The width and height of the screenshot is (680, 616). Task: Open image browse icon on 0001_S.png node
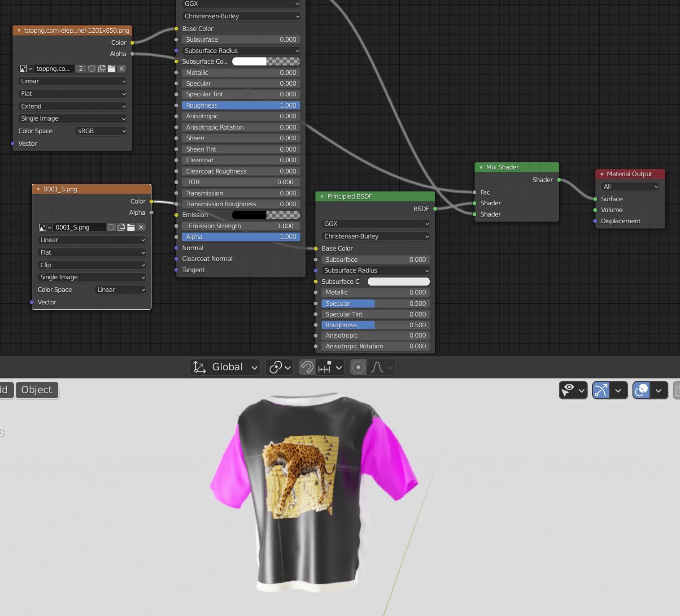(45, 227)
